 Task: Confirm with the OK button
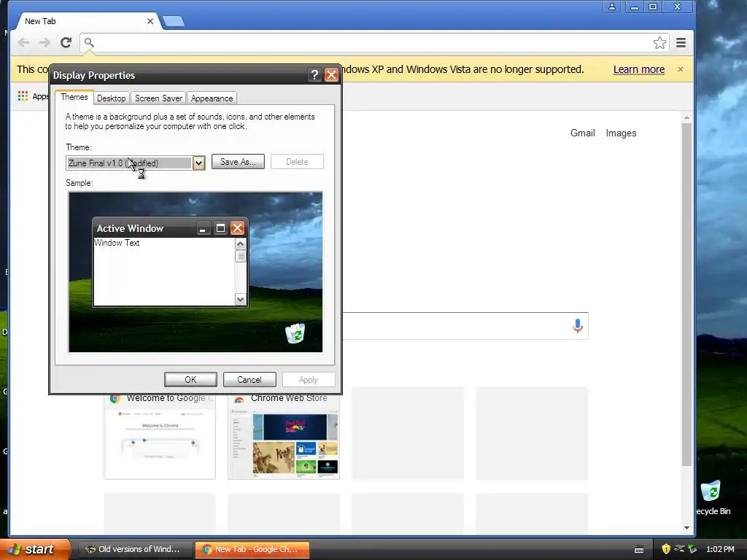coord(190,379)
